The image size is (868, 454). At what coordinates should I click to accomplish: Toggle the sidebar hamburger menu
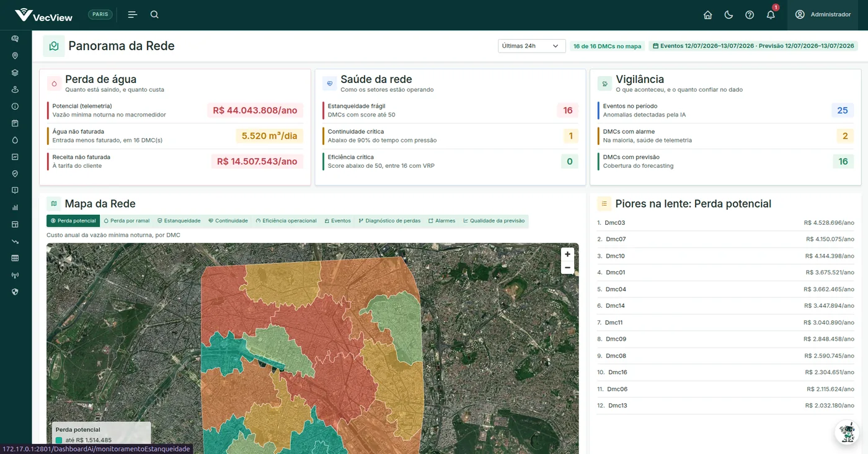pos(132,15)
